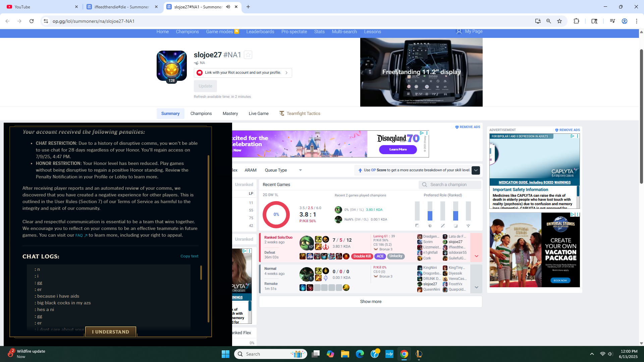
Task: Copy chat logs text
Action: tap(190, 256)
